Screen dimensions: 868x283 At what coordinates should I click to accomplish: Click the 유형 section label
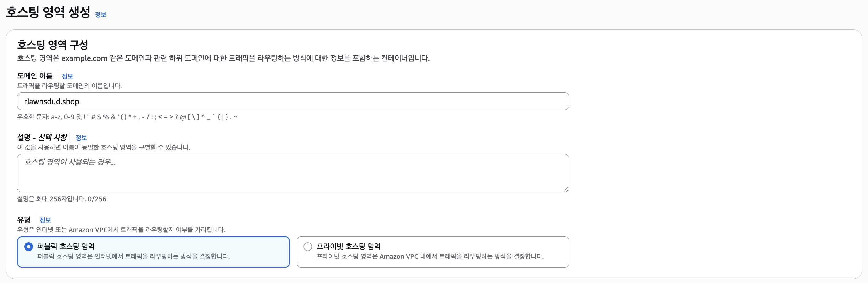[24, 220]
